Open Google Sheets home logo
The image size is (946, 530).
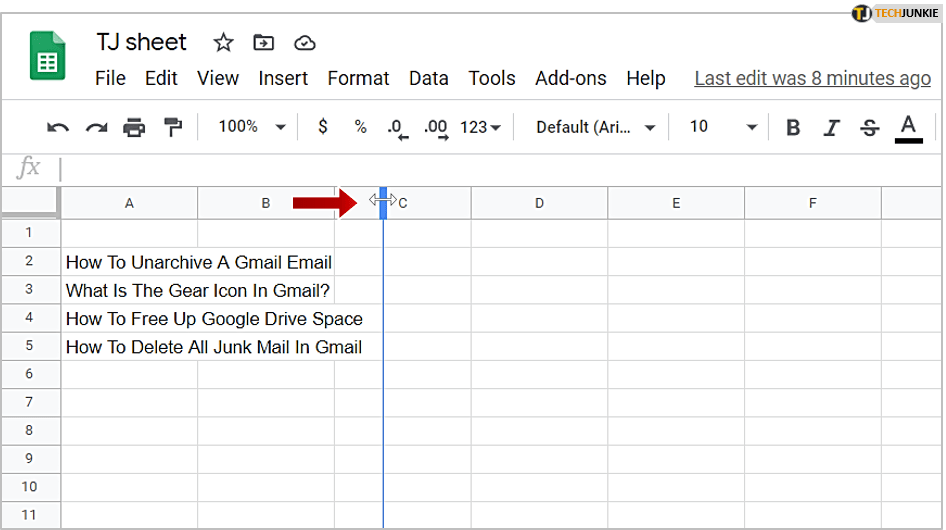[47, 60]
